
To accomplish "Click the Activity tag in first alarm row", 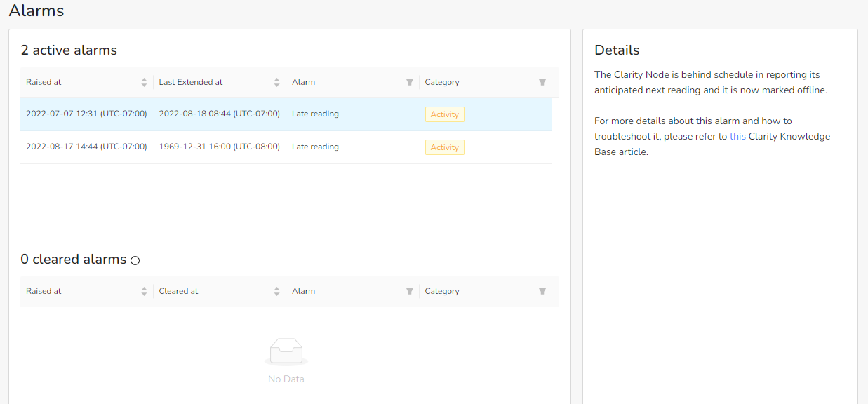I will [x=444, y=114].
